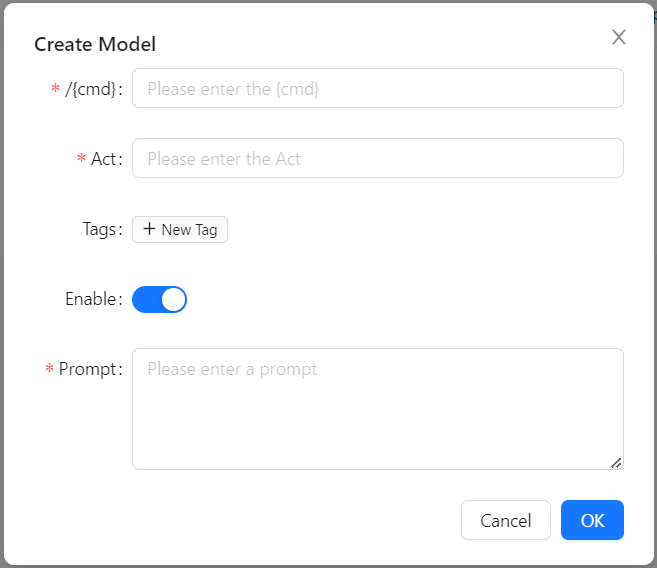This screenshot has height=568, width=657.
Task: Click the red asterisk beside /{cmd}
Action: pos(55,88)
